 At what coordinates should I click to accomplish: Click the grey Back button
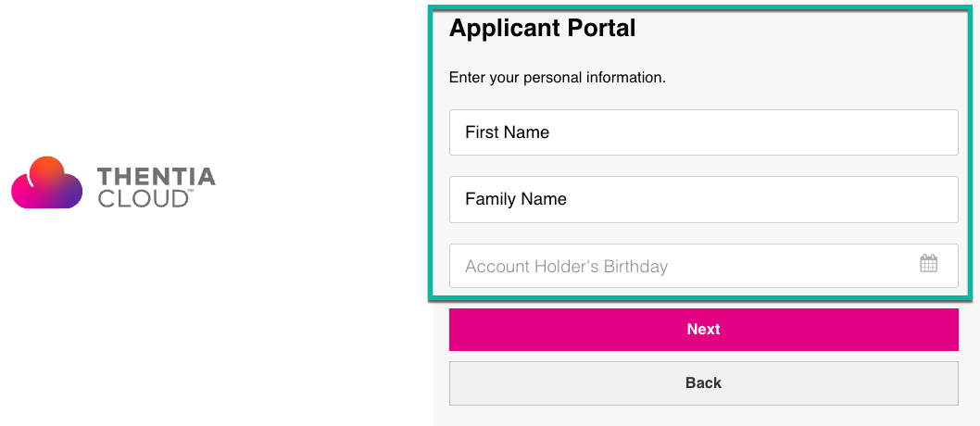pos(704,382)
